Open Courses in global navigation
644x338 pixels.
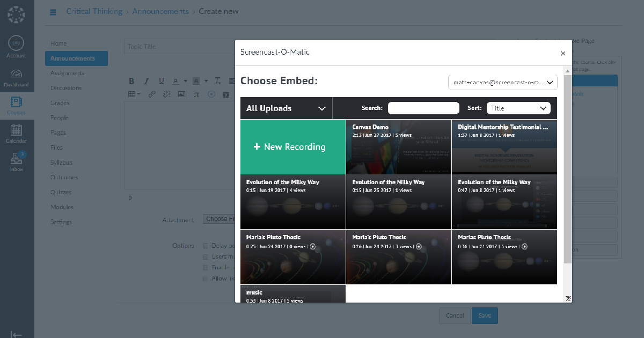[16, 105]
